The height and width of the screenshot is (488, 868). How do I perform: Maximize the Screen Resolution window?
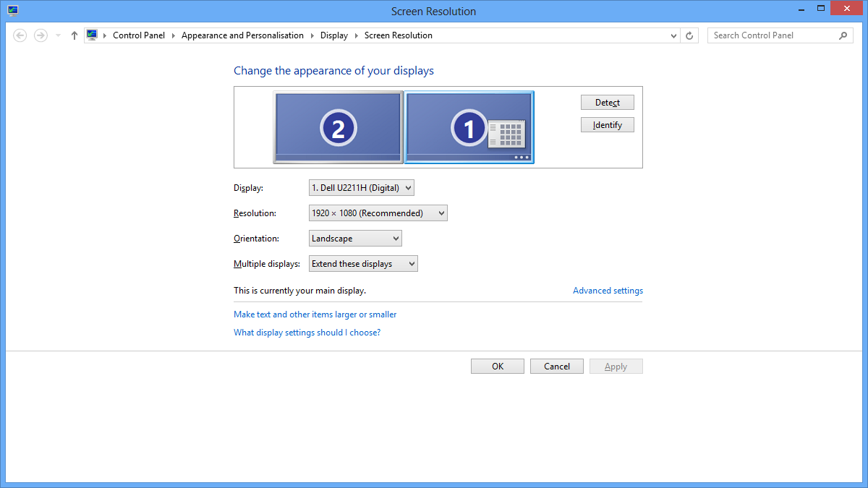tap(820, 8)
